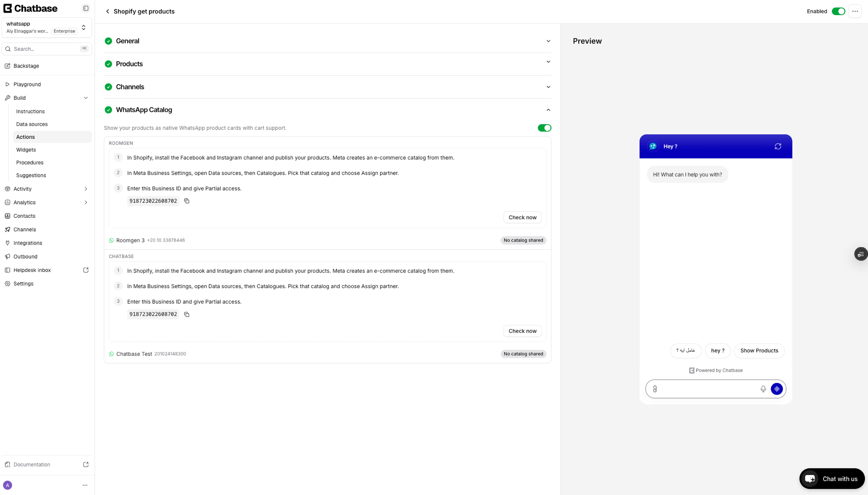Click Check now in the ROOMGEN section

(522, 217)
